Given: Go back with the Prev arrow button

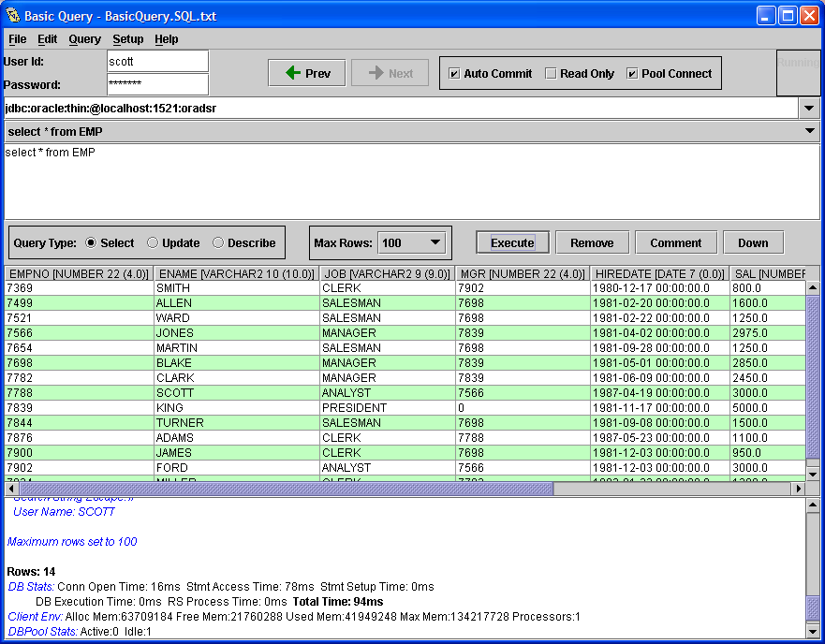Looking at the screenshot, I should [x=307, y=73].
